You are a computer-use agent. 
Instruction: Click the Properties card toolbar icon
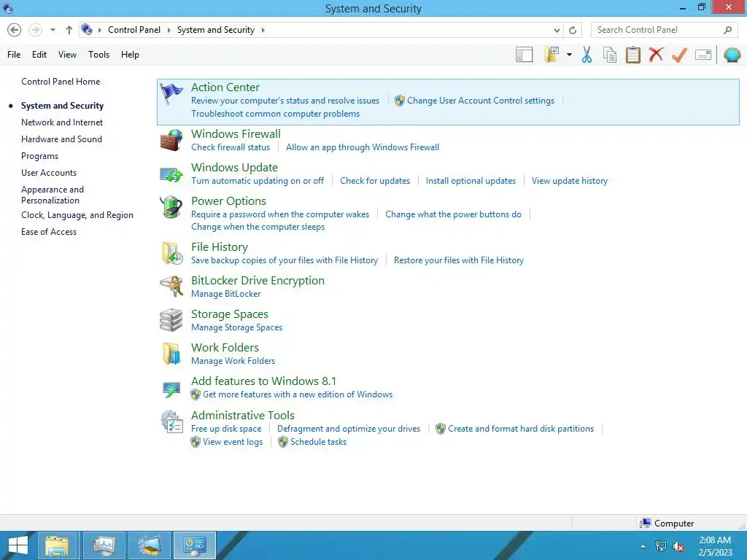[703, 55]
